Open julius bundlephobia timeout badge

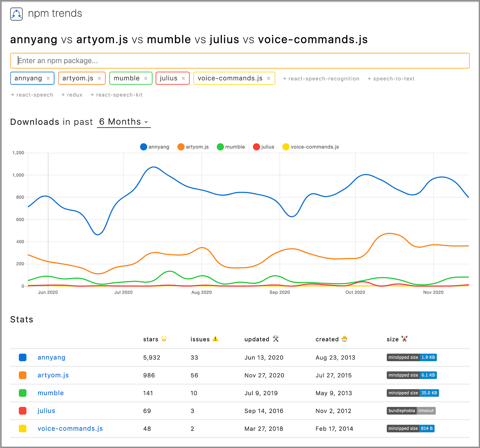(x=411, y=411)
